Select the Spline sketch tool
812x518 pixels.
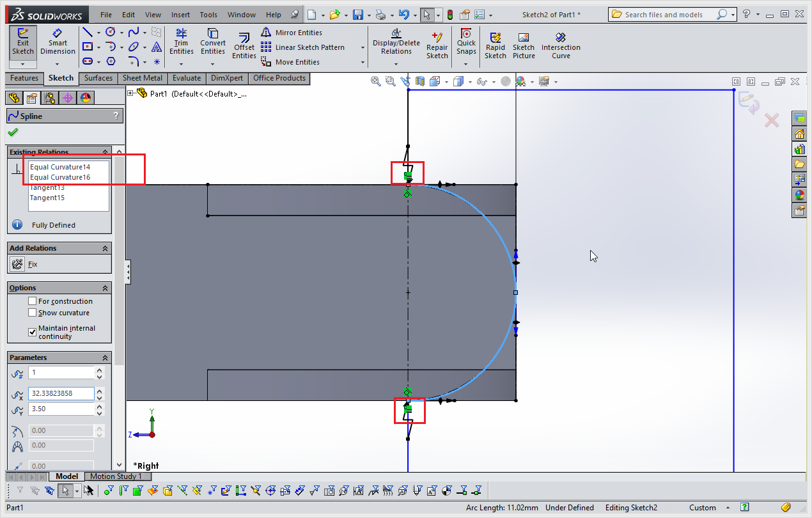pyautogui.click(x=134, y=32)
